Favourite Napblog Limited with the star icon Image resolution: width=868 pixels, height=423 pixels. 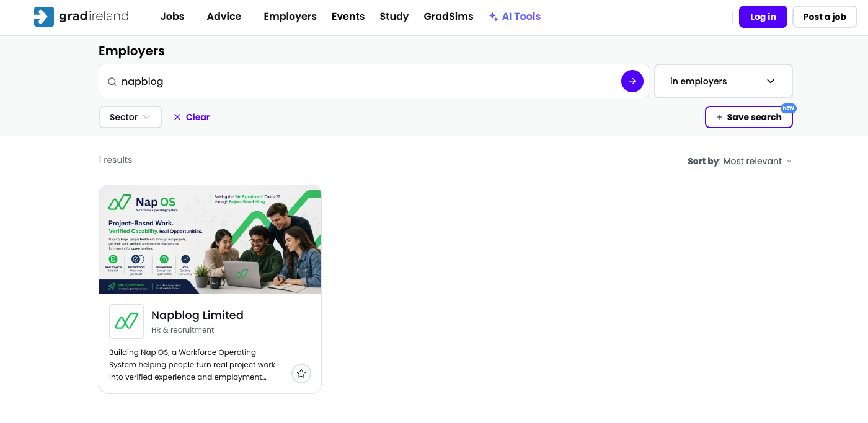pyautogui.click(x=301, y=373)
